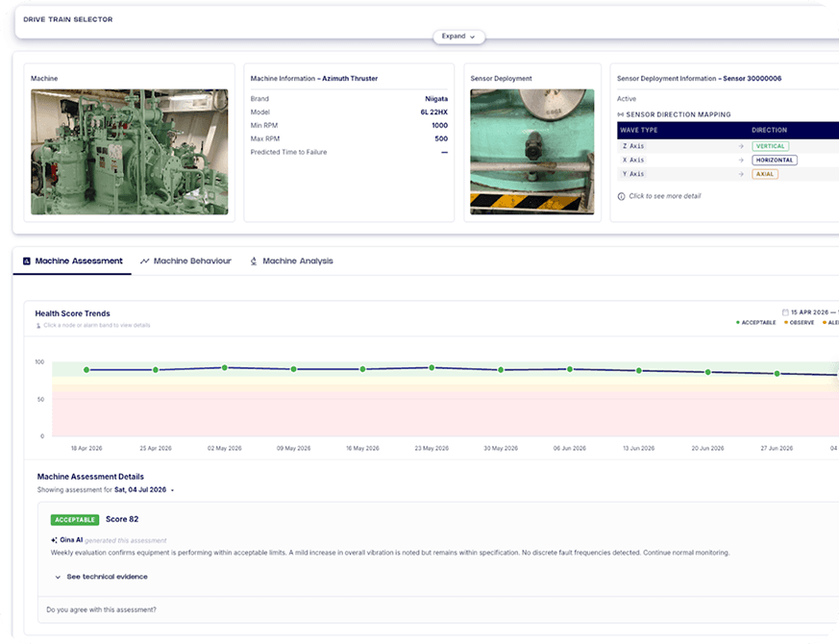The image size is (839, 644).
Task: Select the 18 Apr 2026 health score node
Action: [86, 370]
